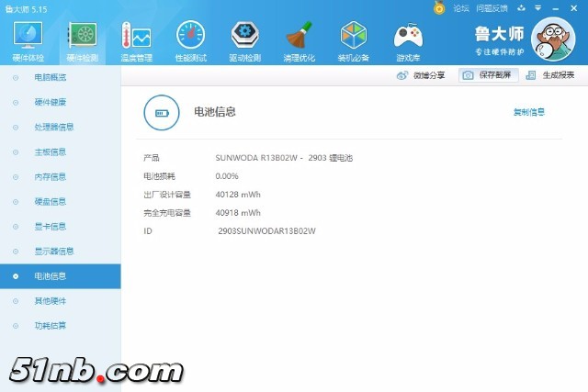
Task: Click the 鲁大师 mascot avatar
Action: [553, 39]
